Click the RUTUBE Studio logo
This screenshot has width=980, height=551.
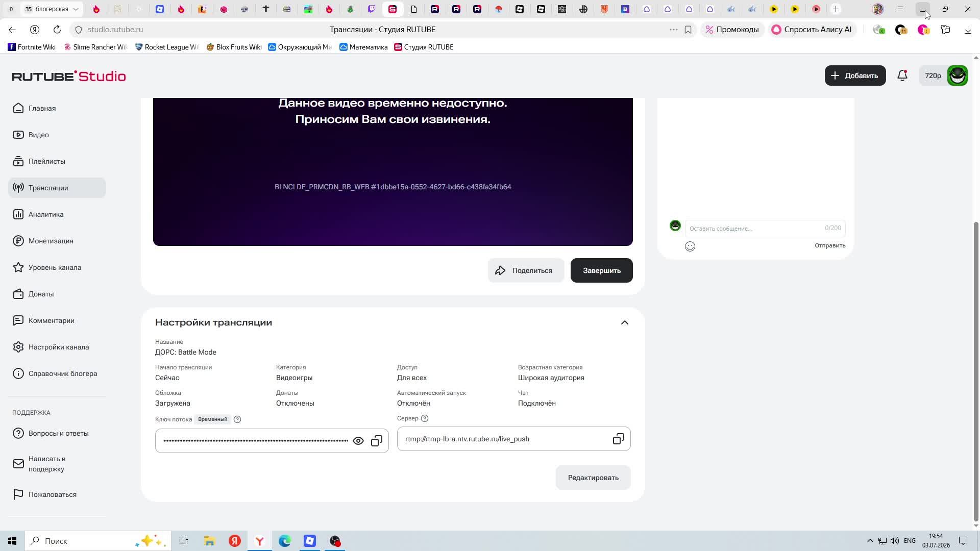(x=69, y=76)
